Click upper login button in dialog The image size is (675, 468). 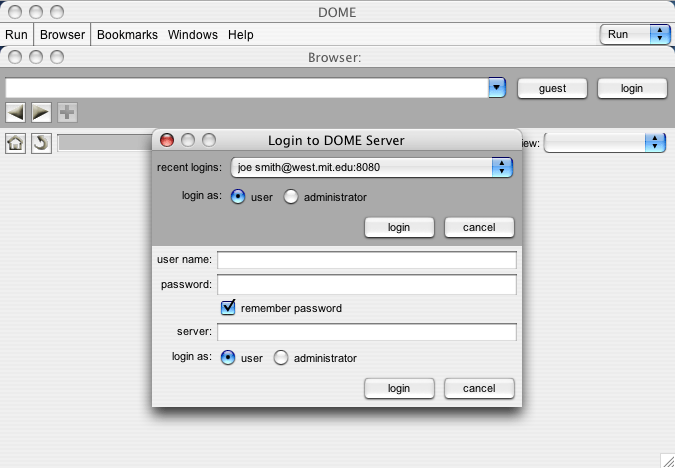click(399, 227)
